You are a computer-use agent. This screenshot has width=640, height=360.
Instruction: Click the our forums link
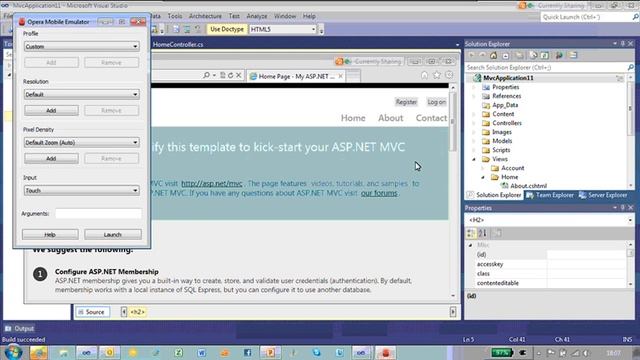point(379,193)
